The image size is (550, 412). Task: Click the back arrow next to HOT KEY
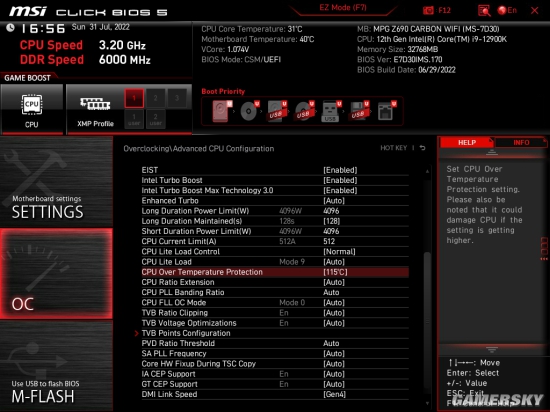coord(422,148)
